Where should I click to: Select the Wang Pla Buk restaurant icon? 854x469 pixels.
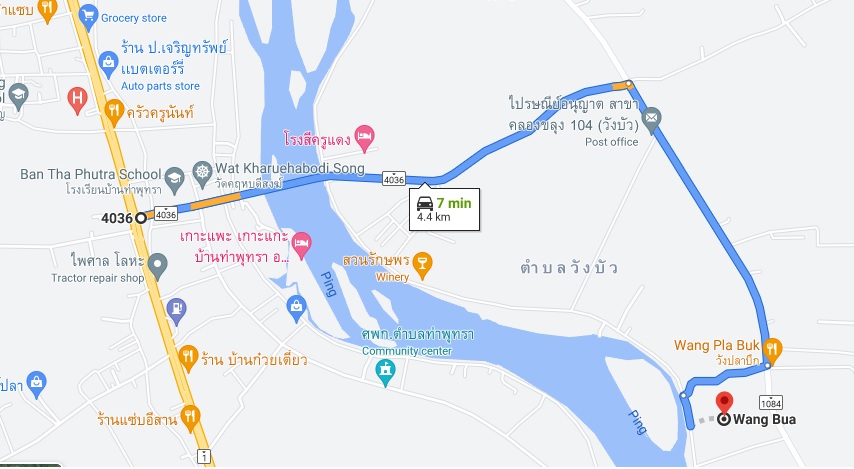click(772, 350)
